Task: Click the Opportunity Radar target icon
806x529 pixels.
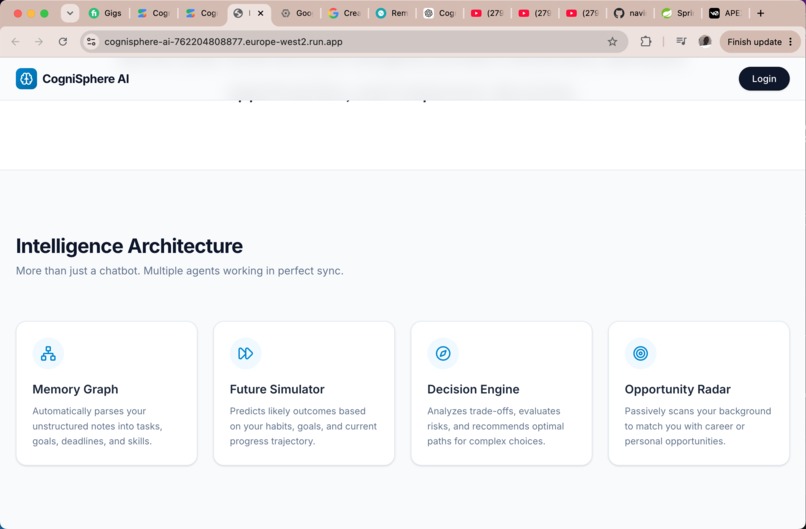Action: pyautogui.click(x=640, y=353)
